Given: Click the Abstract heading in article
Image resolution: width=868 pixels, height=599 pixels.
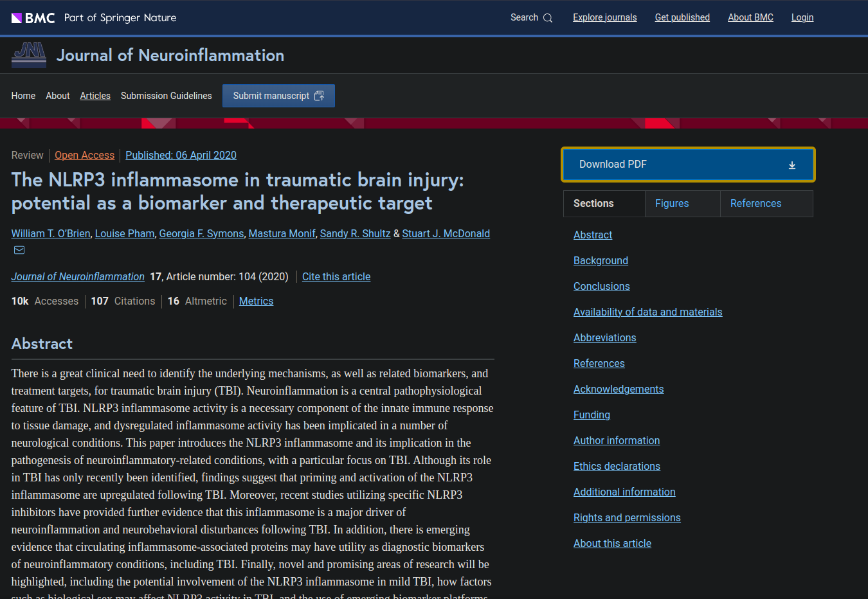Looking at the screenshot, I should (42, 344).
